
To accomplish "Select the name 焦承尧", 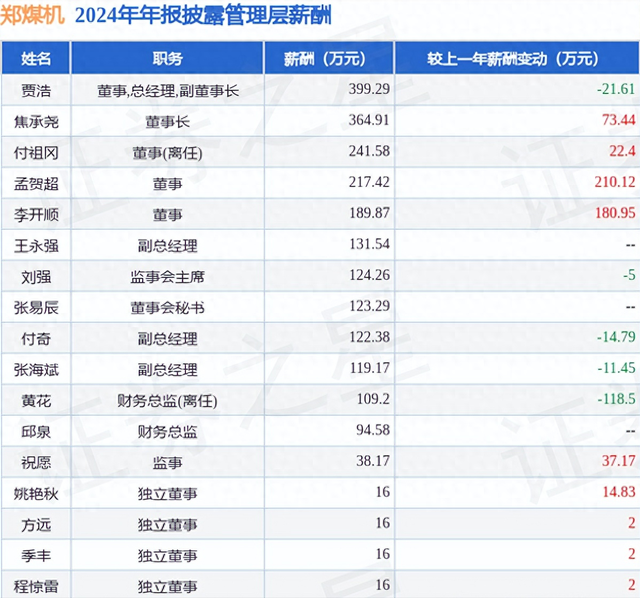I will (36, 121).
